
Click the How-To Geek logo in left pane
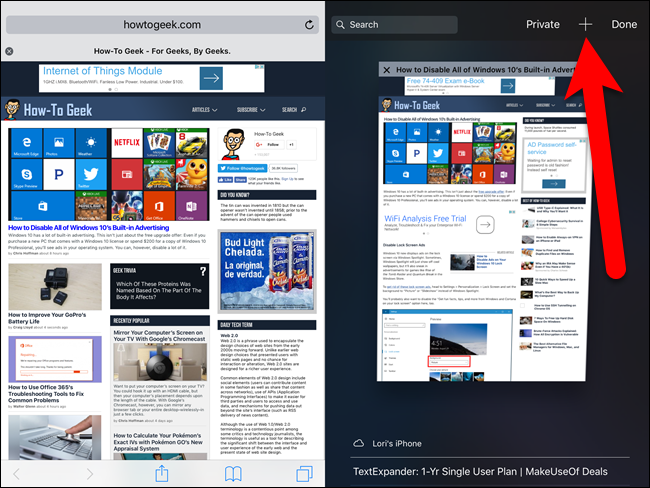(49, 110)
